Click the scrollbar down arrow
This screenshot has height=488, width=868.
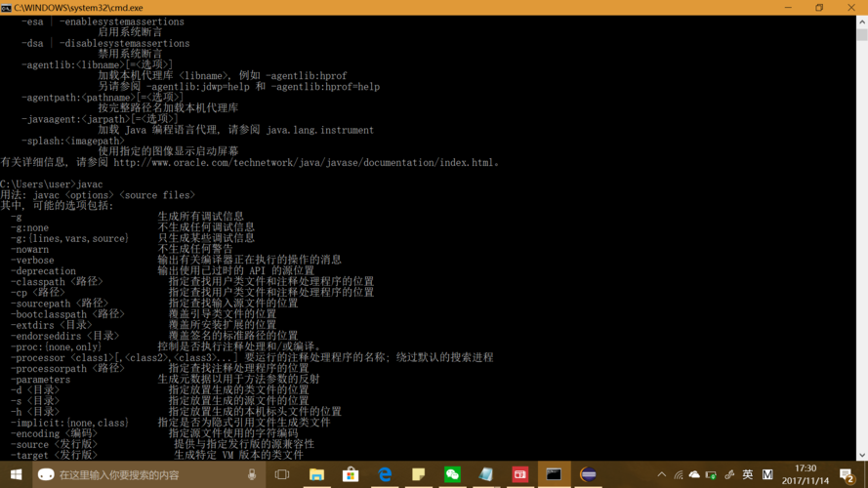click(862, 456)
